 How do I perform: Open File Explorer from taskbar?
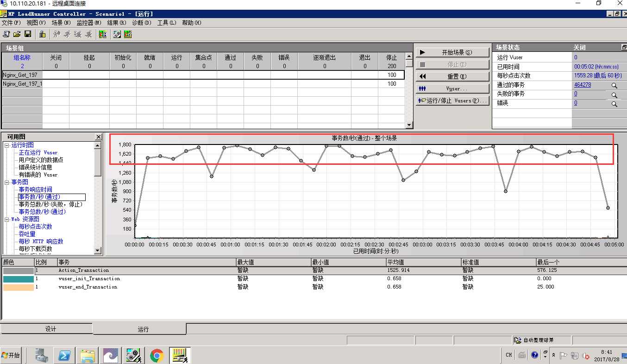[x=88, y=356]
